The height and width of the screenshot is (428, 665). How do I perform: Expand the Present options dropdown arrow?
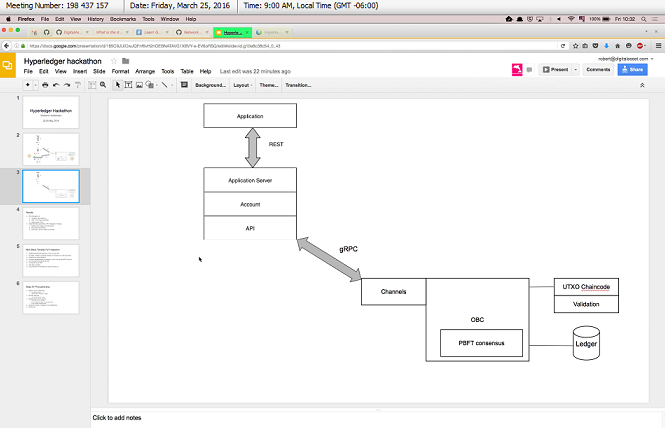tap(576, 70)
